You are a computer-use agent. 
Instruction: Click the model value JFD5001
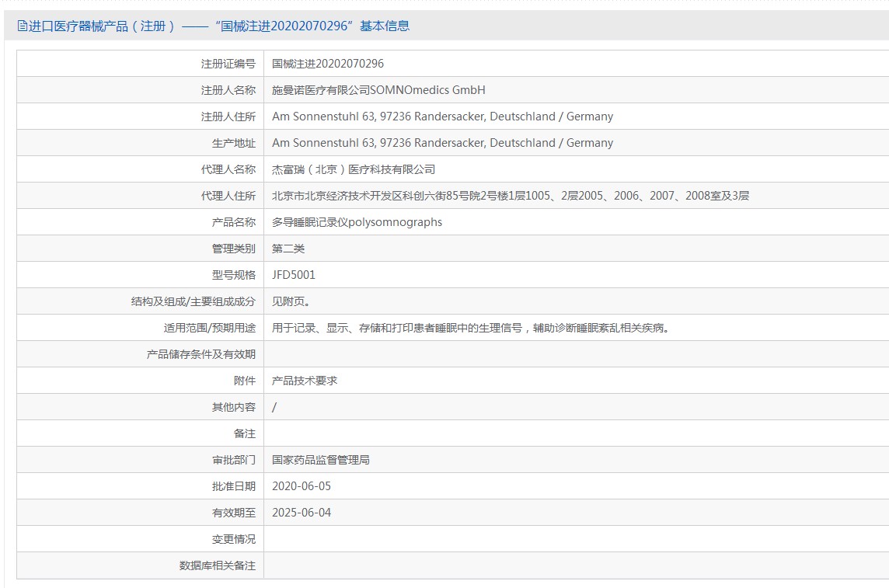293,275
